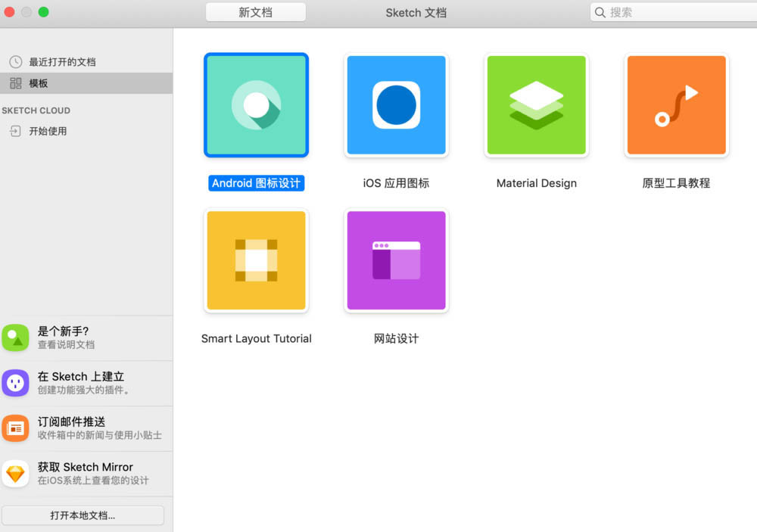The width and height of the screenshot is (757, 532).
Task: Click the sign-in arrow icon beside 开始使用
Action: [15, 131]
